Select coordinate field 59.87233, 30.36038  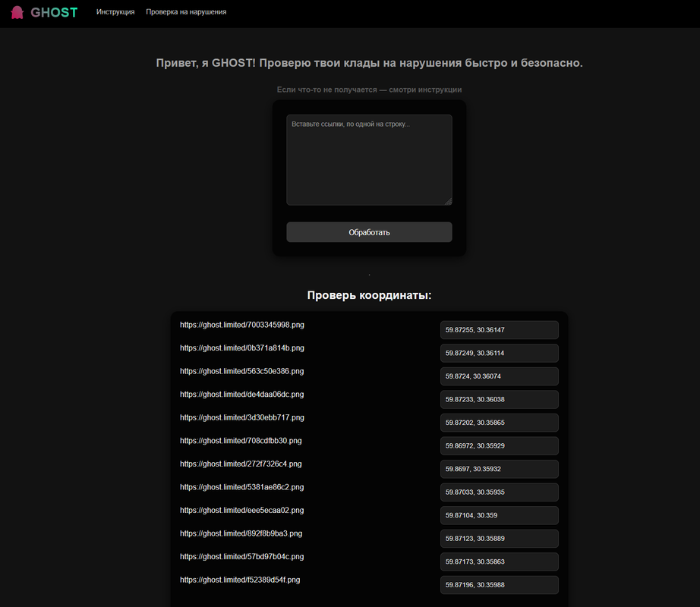tap(499, 400)
